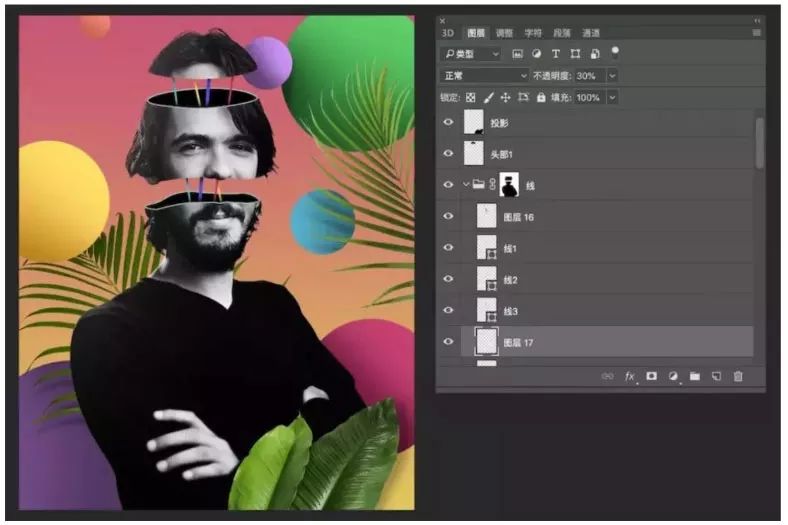Filter layers by pixel layers icon
Screen dimensions: 788x525
coord(517,54)
